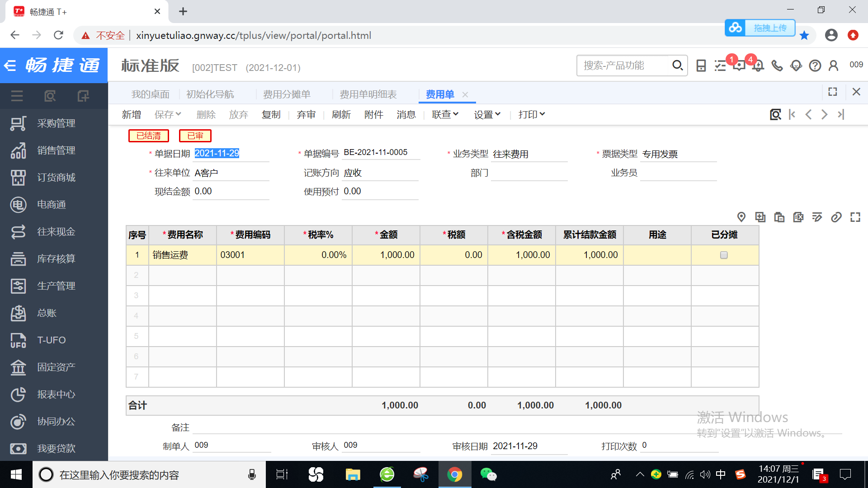Open notification bell with badge 4
Screen dimensions: 868x488
pos(758,66)
